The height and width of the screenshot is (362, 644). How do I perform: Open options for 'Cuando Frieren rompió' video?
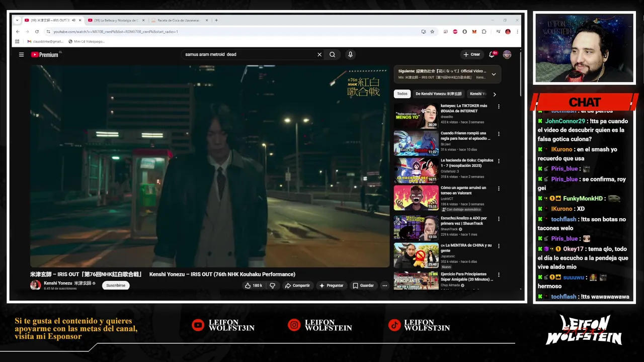coord(499,134)
